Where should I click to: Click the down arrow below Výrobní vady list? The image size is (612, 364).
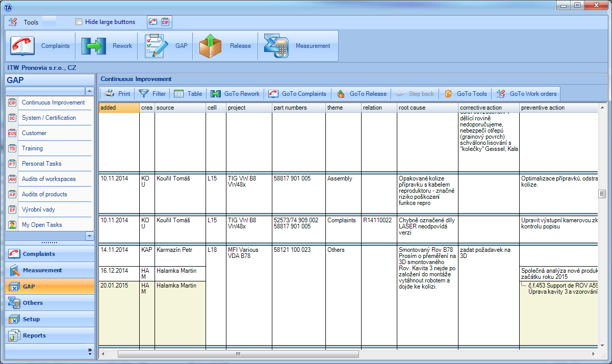coord(90,236)
